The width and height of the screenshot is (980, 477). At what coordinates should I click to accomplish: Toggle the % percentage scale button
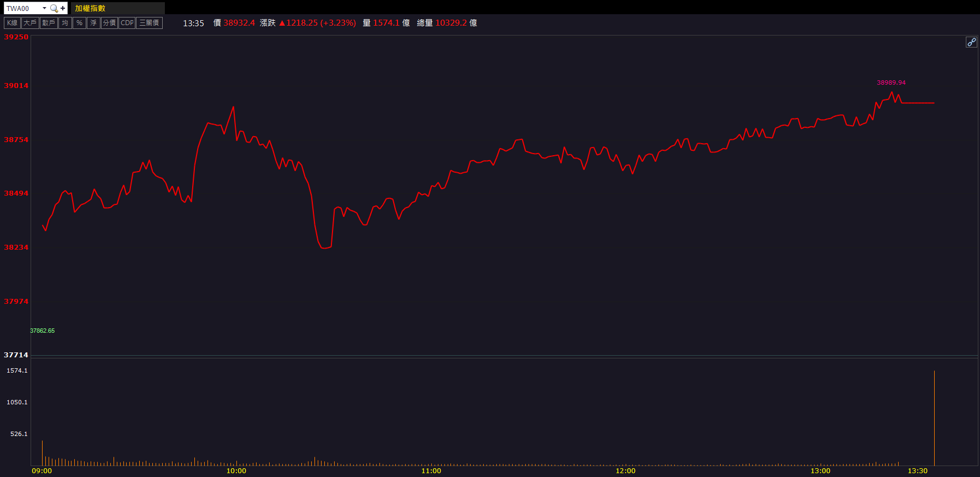(x=79, y=23)
